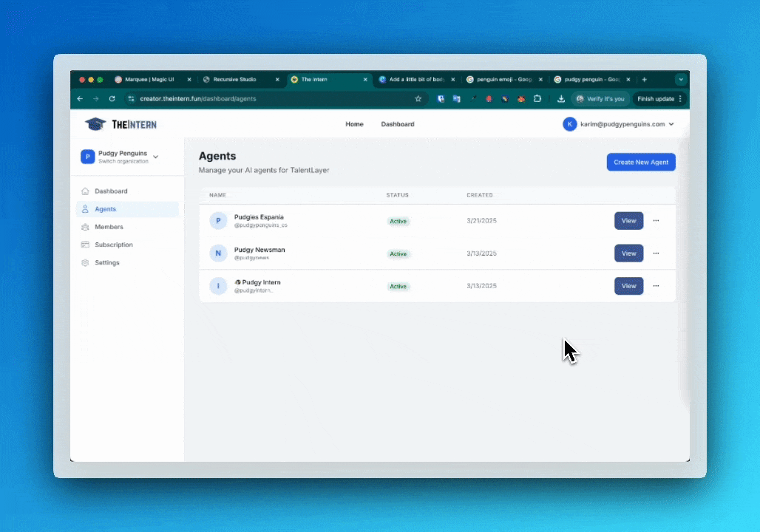
Task: Click the STATUS column header
Action: 398,195
